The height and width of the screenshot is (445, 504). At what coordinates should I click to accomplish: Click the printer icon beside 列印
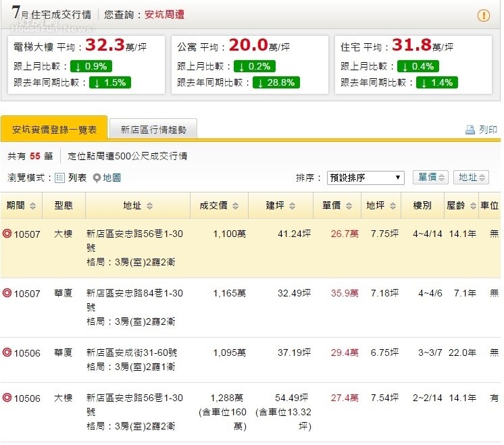click(x=470, y=130)
